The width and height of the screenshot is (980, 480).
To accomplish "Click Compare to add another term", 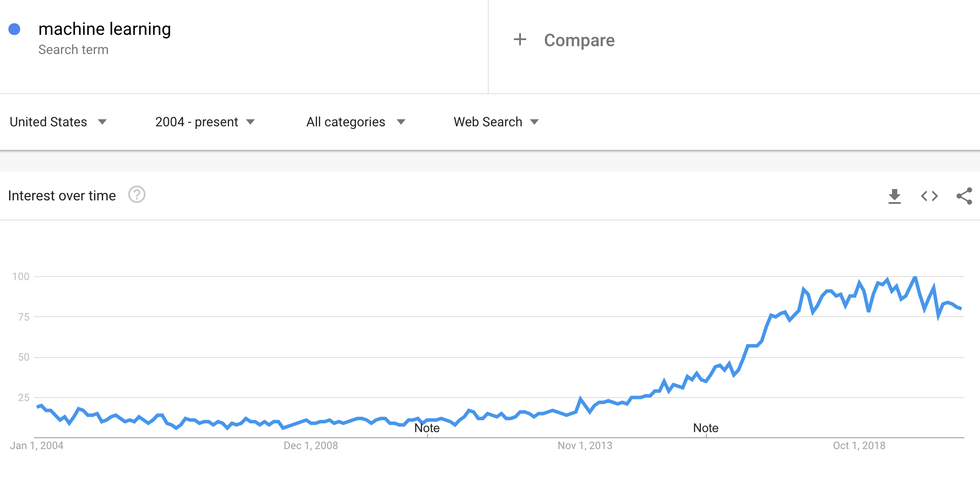I will coord(578,40).
